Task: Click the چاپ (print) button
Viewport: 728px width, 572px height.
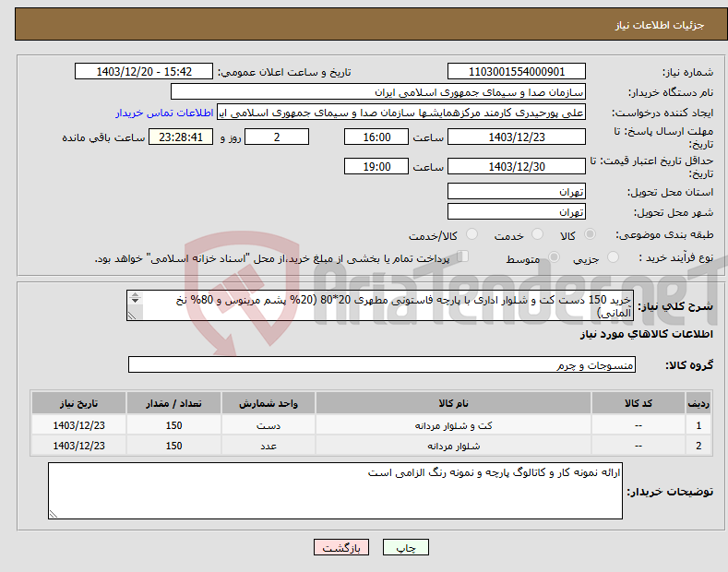Action: point(405,547)
